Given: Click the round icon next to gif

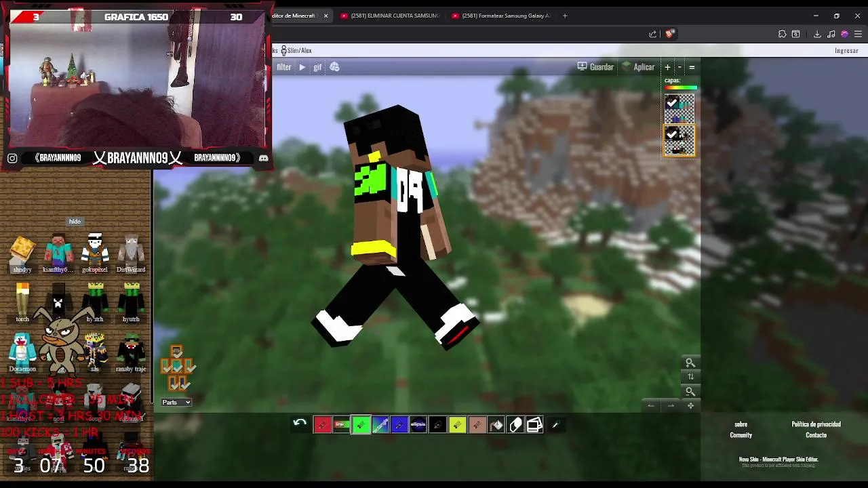Looking at the screenshot, I should pos(334,67).
